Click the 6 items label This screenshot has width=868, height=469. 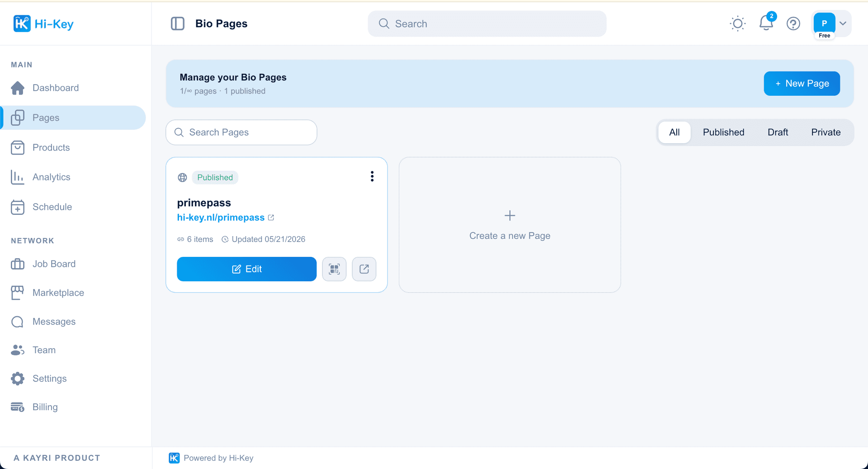click(x=195, y=239)
